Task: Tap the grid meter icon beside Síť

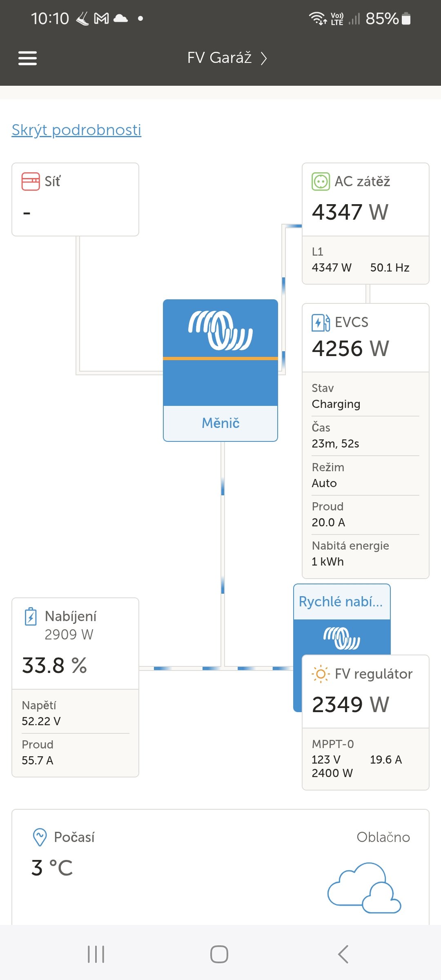Action: click(31, 181)
